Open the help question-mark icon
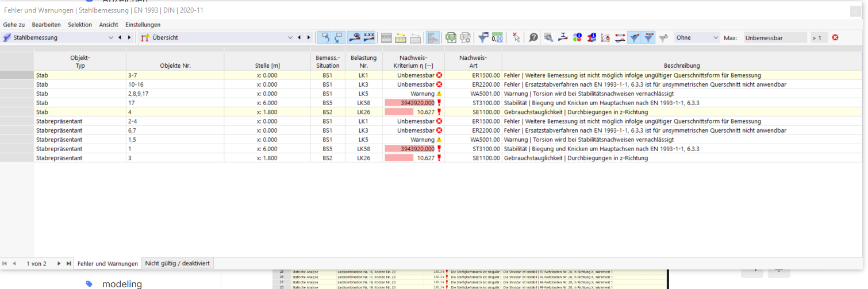868x289 pixels. (533, 37)
